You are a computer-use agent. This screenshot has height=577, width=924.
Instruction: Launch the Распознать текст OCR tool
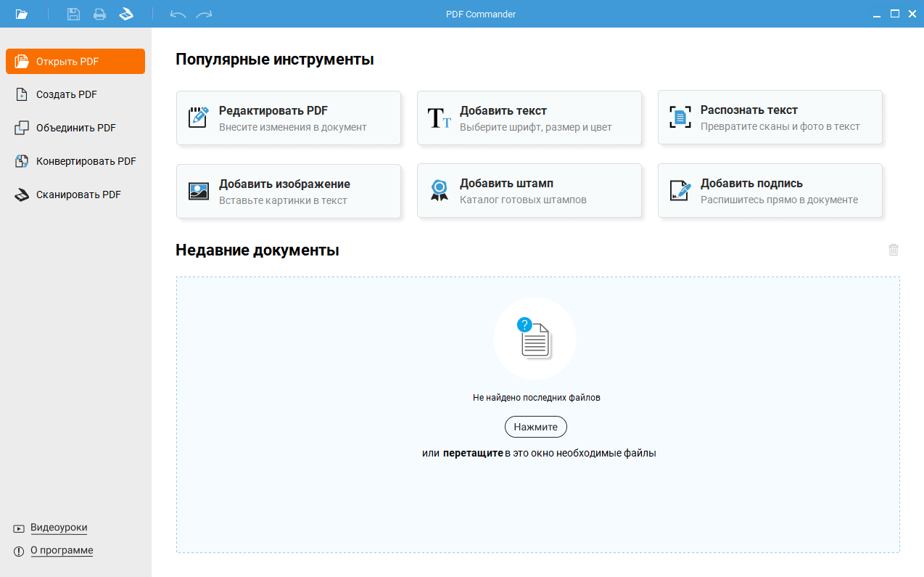[x=770, y=117]
